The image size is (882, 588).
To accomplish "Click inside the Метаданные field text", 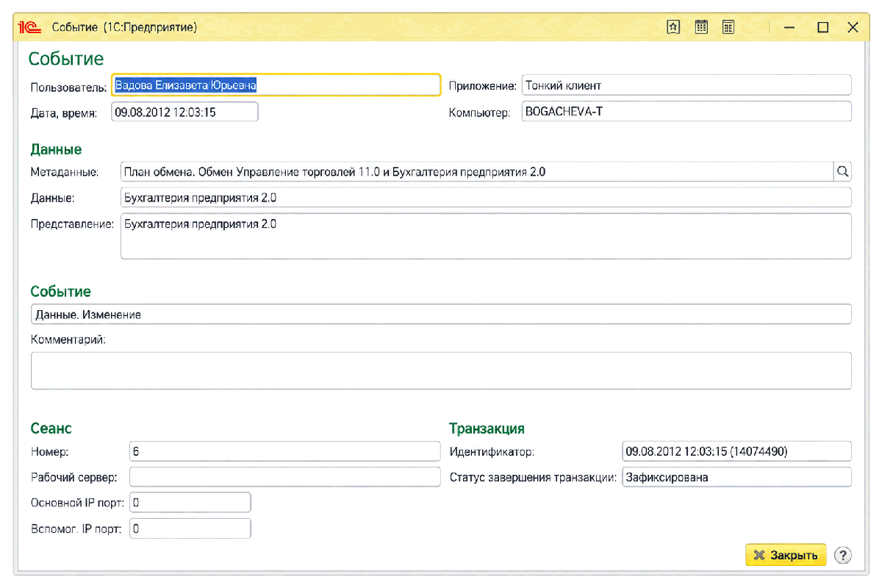I will coord(476,171).
